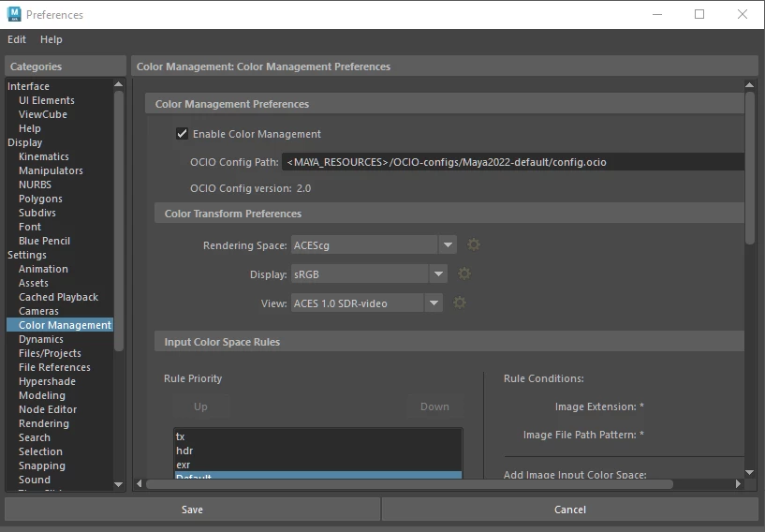Select the Rendering category
The width and height of the screenshot is (765, 532).
coord(44,423)
